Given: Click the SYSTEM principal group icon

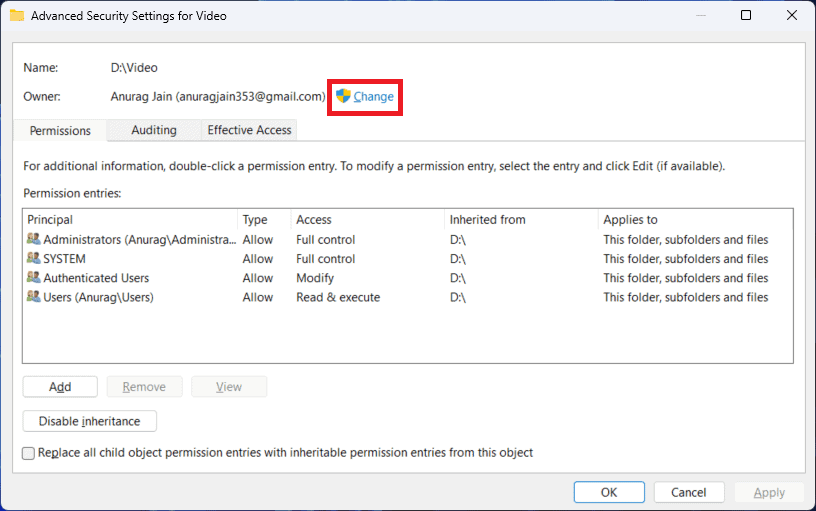Looking at the screenshot, I should (x=34, y=259).
